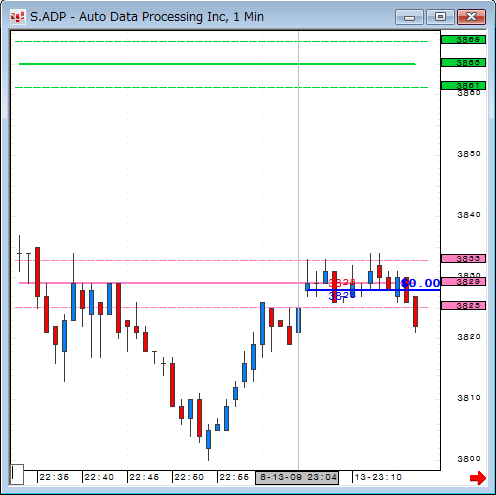Click the 22:40 time axis label

point(99,477)
